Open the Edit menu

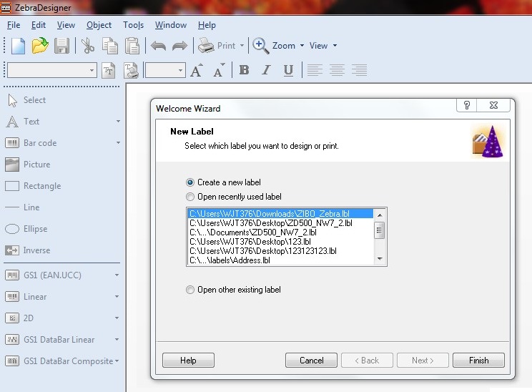click(39, 25)
